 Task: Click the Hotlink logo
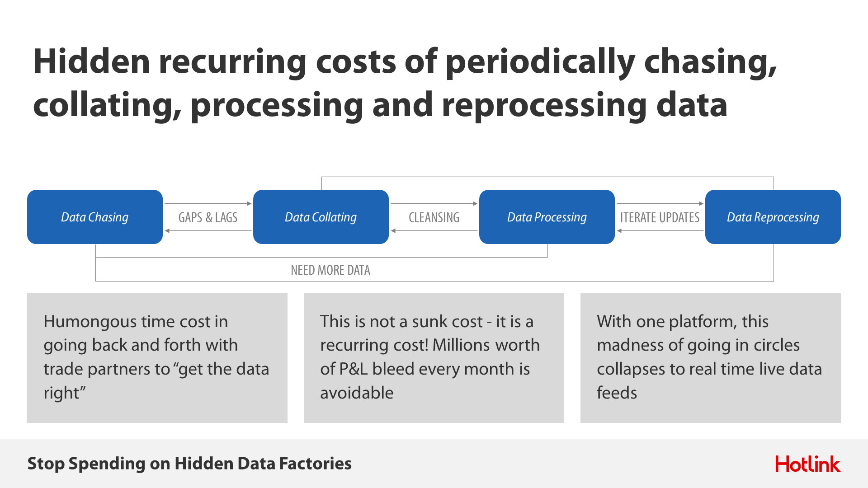808,464
